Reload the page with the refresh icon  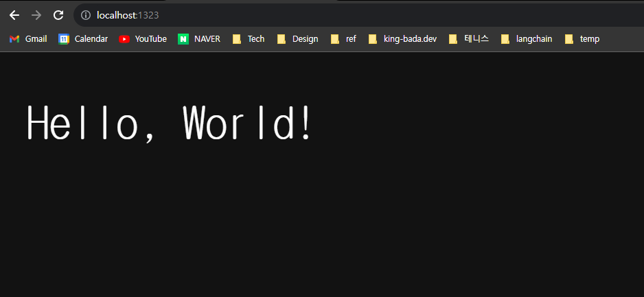coord(58,16)
